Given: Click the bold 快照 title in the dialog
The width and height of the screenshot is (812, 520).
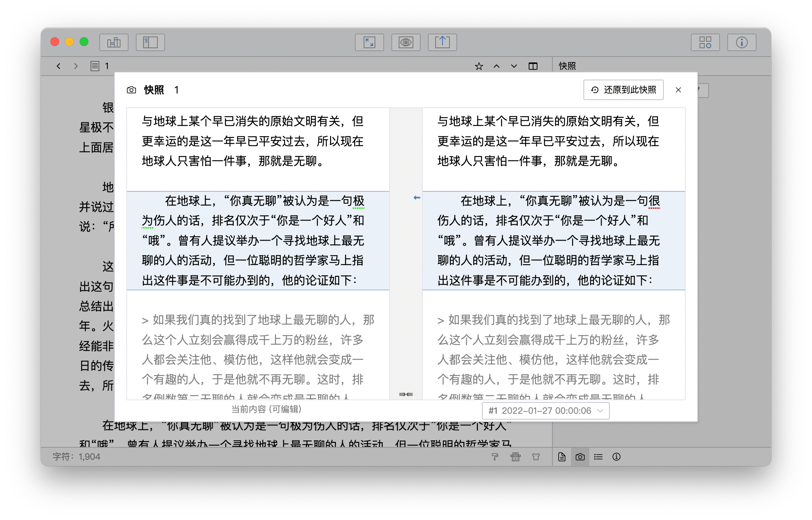Looking at the screenshot, I should pos(154,90).
